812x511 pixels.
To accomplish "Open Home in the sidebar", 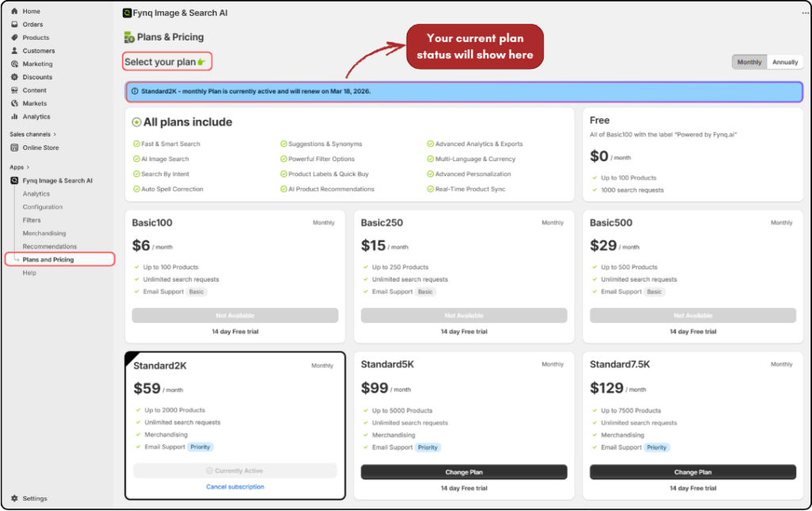I will (x=31, y=11).
